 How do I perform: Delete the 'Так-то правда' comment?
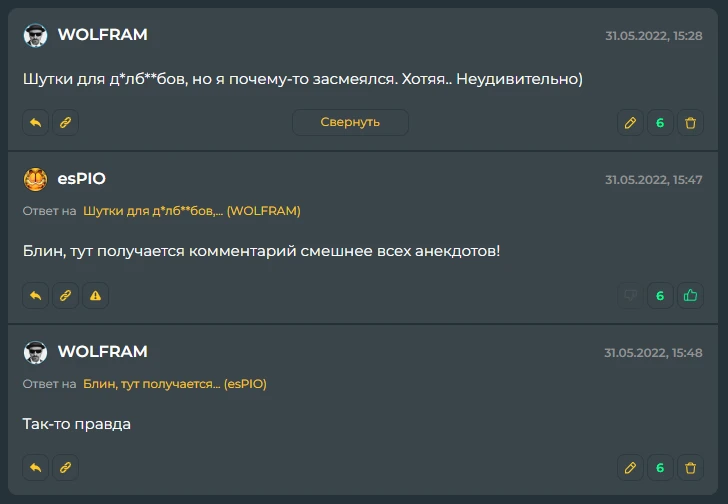690,467
